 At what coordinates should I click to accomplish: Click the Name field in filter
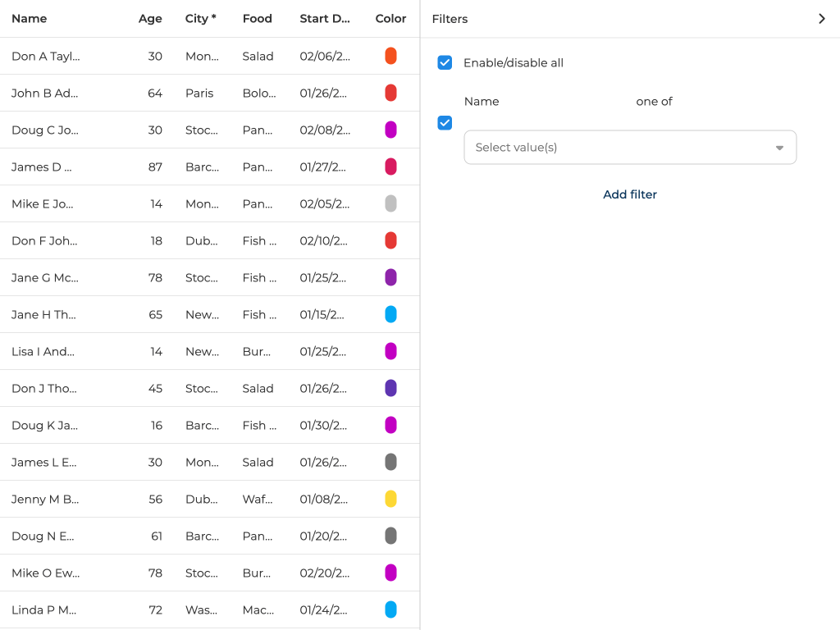point(482,102)
